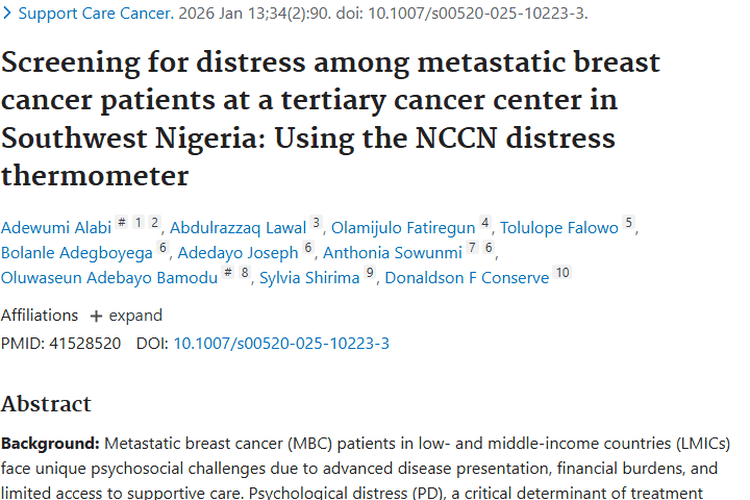Click the article title heading
The width and height of the screenshot is (750, 500).
click(x=330, y=118)
